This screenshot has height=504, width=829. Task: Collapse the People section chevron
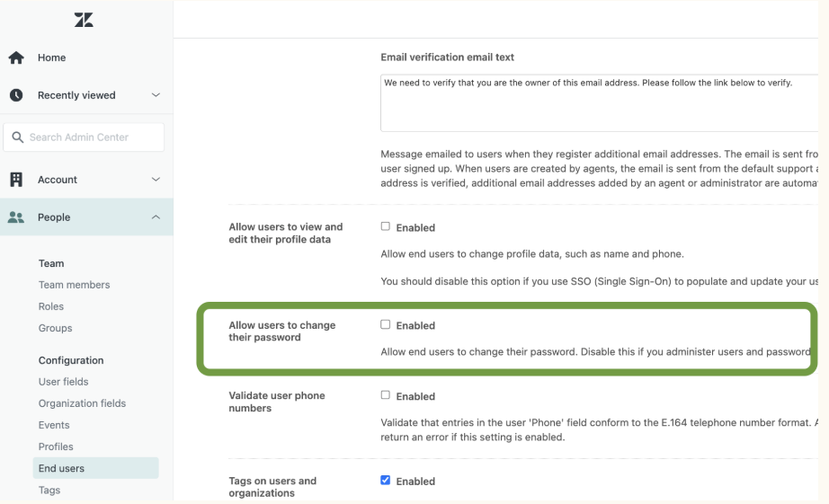156,217
